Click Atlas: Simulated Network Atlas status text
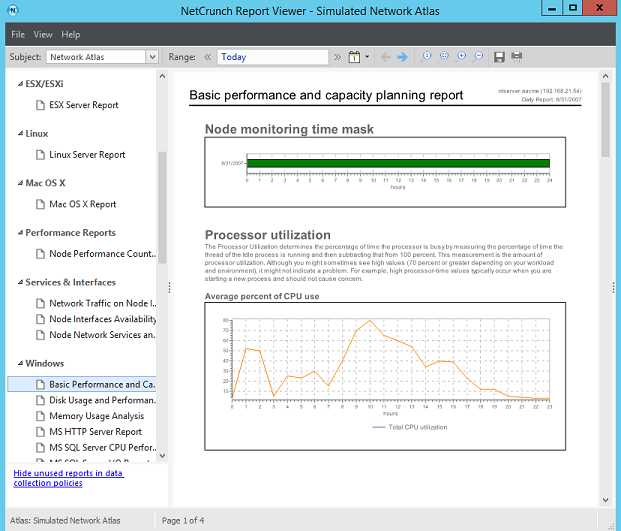Image resolution: width=621 pixels, height=531 pixels. click(x=65, y=521)
